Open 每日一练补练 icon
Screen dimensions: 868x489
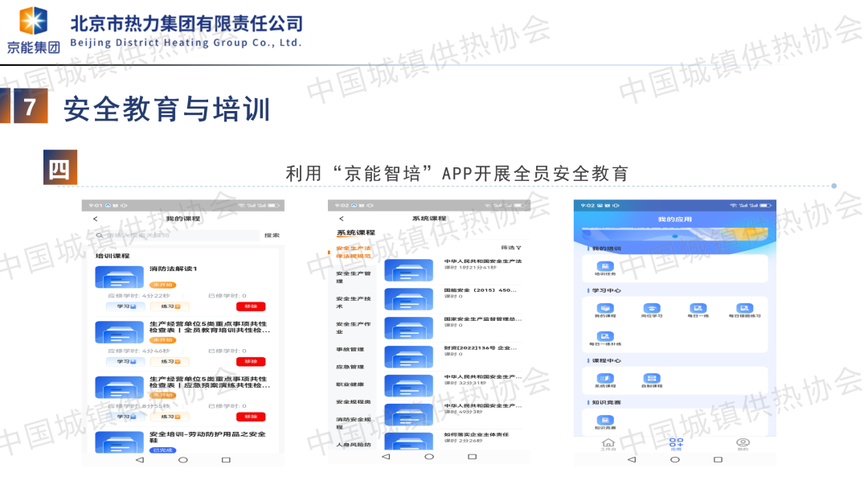604,338
